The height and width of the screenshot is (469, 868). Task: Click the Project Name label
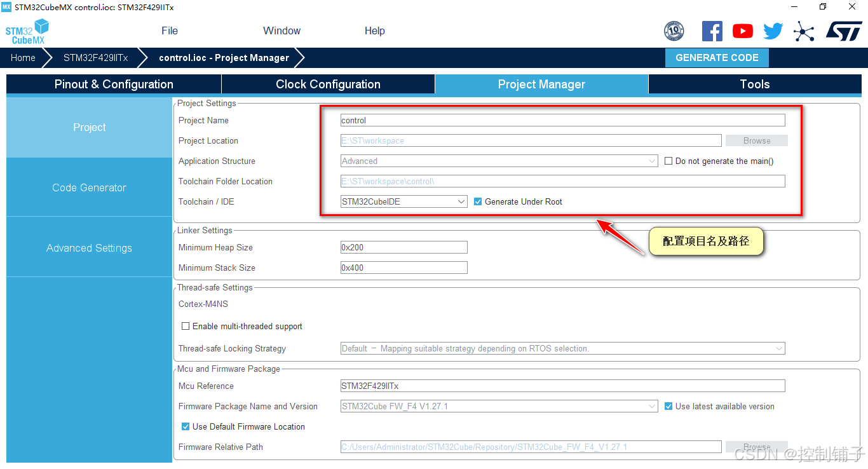point(203,120)
